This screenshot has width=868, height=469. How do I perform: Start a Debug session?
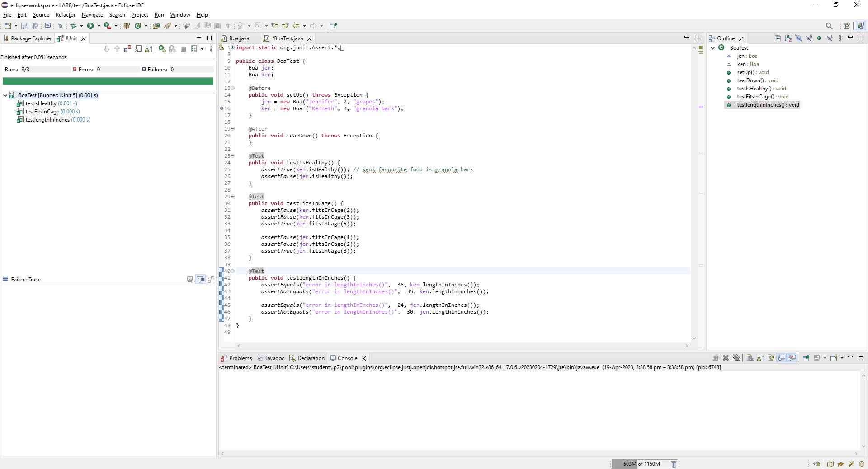point(74,26)
